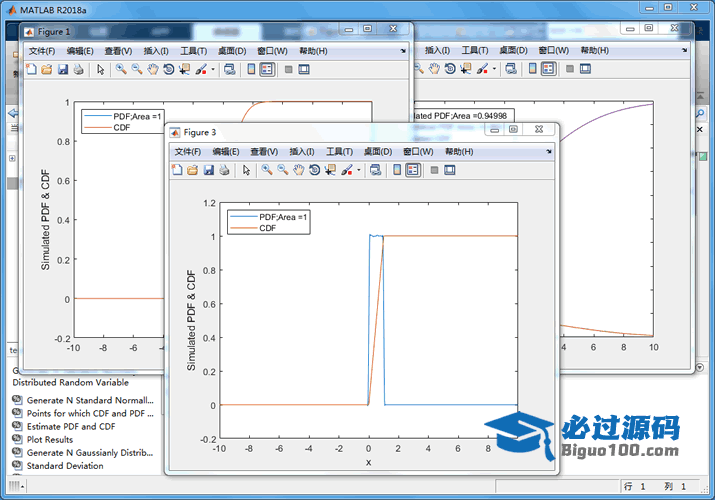
Task: Toggle Insert Legend in rear right figure toolbar
Action: pos(548,69)
